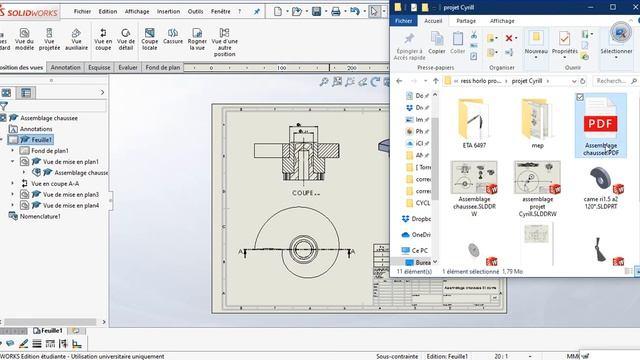The width and height of the screenshot is (640, 360).
Task: Click the Print icon in SolidWorks toolbar
Action: pyautogui.click(x=336, y=11)
